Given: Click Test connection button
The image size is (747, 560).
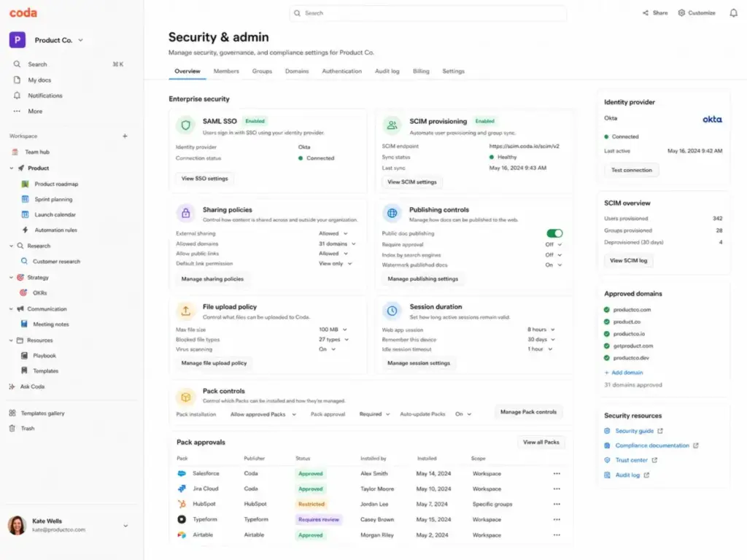Looking at the screenshot, I should (x=632, y=170).
